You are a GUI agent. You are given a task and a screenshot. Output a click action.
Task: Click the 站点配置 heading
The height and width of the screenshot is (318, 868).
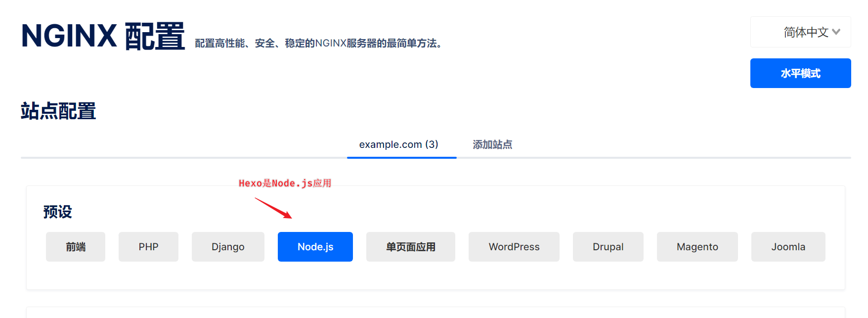click(58, 111)
